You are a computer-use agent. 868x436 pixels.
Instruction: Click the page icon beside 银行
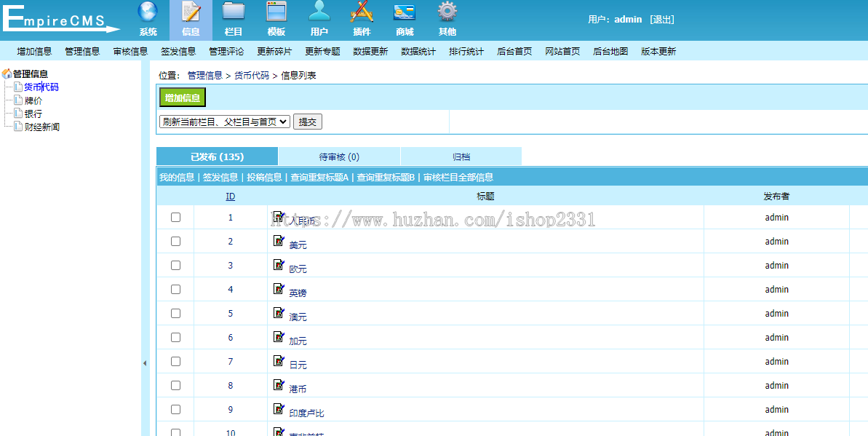pos(18,114)
